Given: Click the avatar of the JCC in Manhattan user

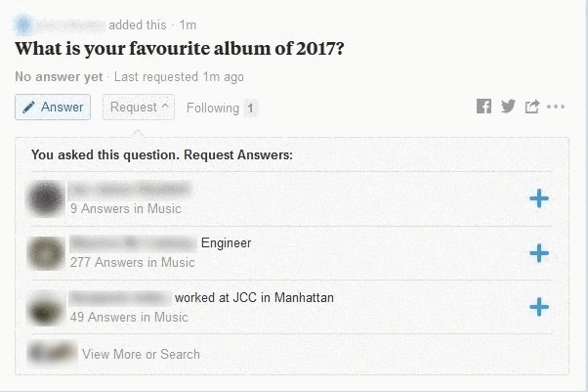Looking at the screenshot, I should tap(47, 308).
